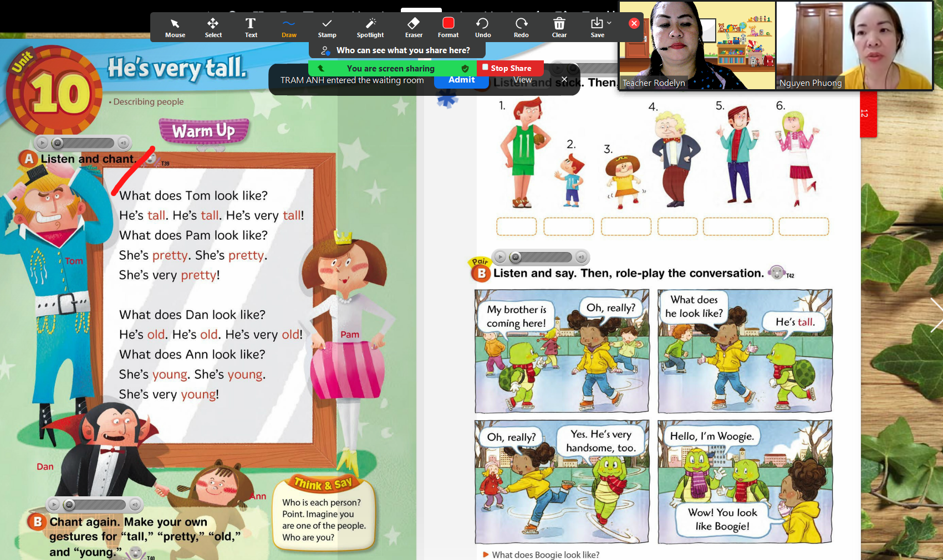Screen dimensions: 943x560
Task: Click the 'You are screen sharing' banner
Action: click(x=390, y=69)
